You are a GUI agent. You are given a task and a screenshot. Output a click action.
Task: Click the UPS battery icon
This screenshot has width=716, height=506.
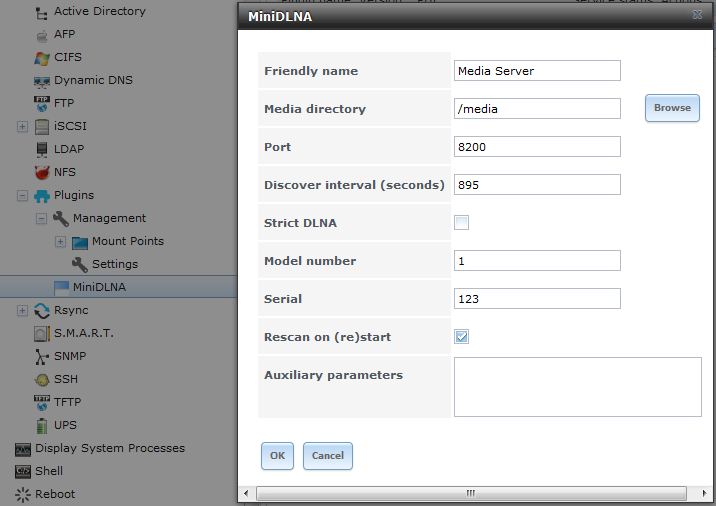pos(42,426)
